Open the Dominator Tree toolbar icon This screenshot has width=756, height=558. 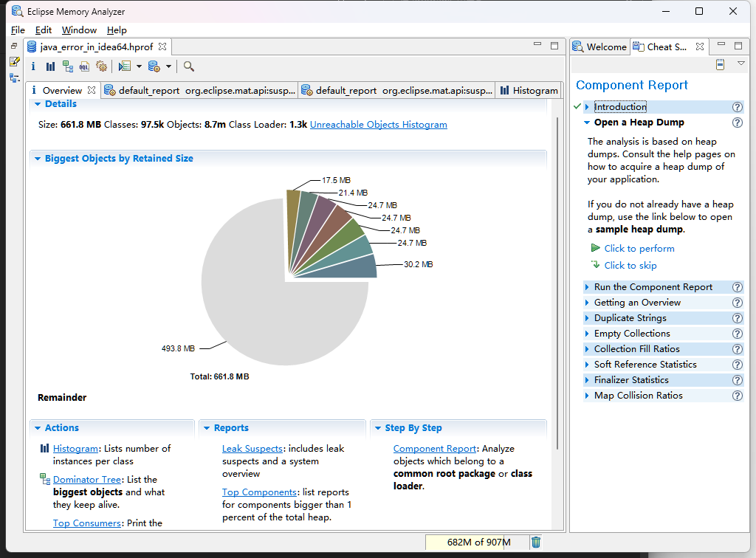pyautogui.click(x=67, y=66)
